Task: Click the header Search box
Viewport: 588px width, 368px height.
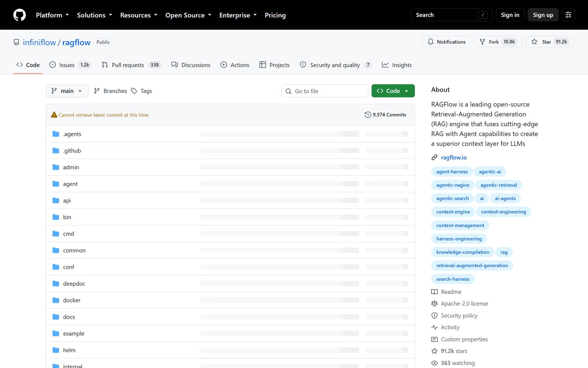Action: coord(452,15)
